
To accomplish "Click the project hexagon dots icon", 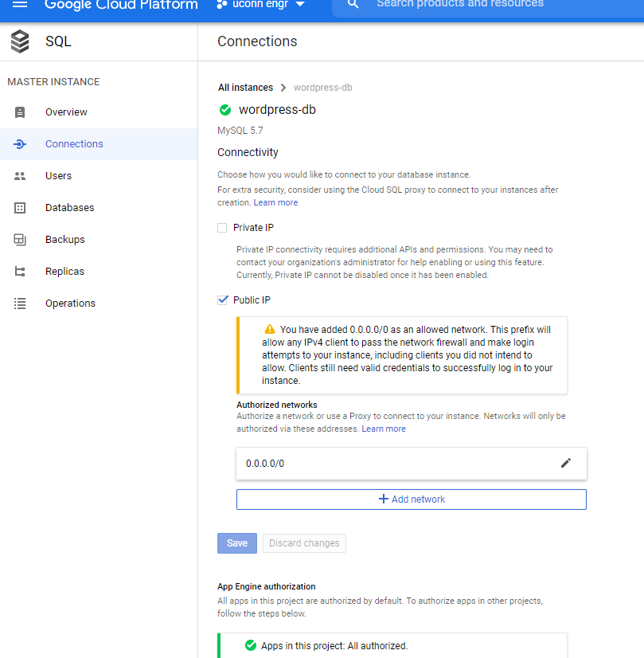I will 222,4.
